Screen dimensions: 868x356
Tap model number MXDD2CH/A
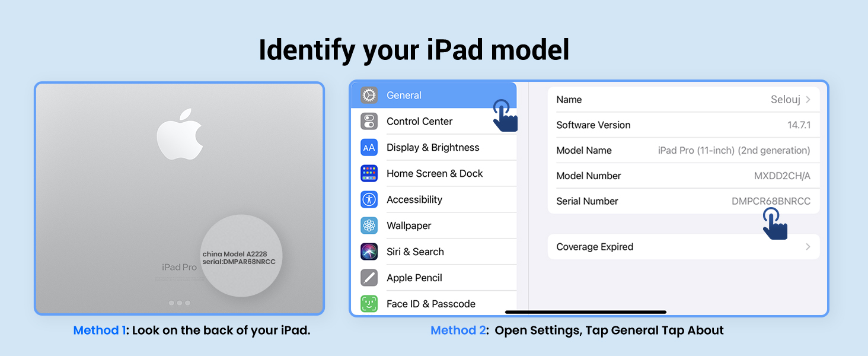(782, 176)
